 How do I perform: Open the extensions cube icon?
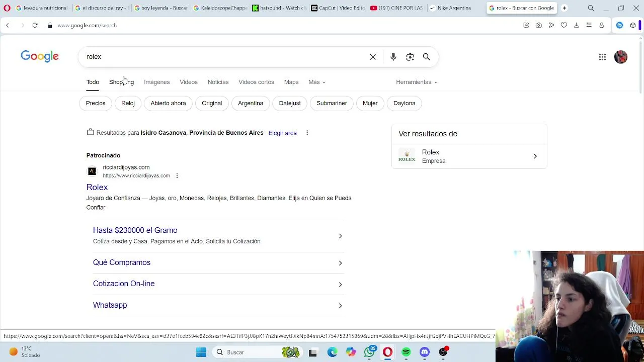tap(633, 25)
